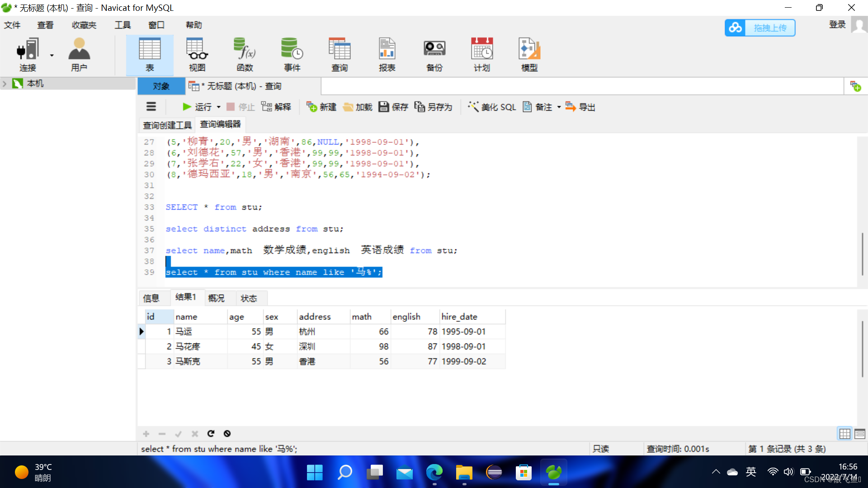
Task: Run the query with 运行 button
Action: pyautogui.click(x=197, y=107)
